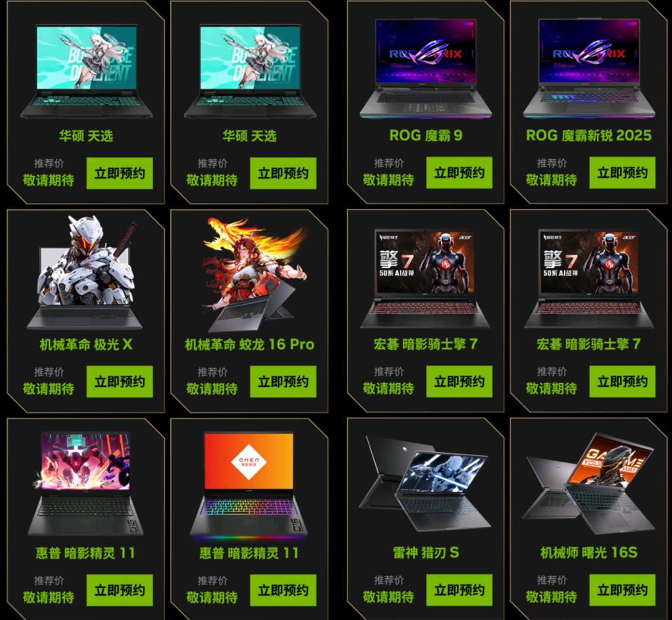The image size is (672, 620).
Task: Click 立即预约 under 机械革命 极光 X
Action: [120, 381]
